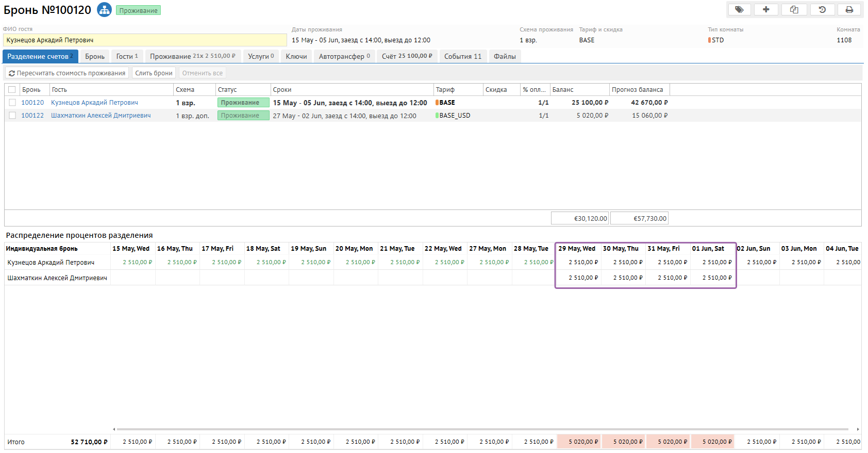868x453 pixels.
Task: Click the tags icon button
Action: (x=739, y=9)
